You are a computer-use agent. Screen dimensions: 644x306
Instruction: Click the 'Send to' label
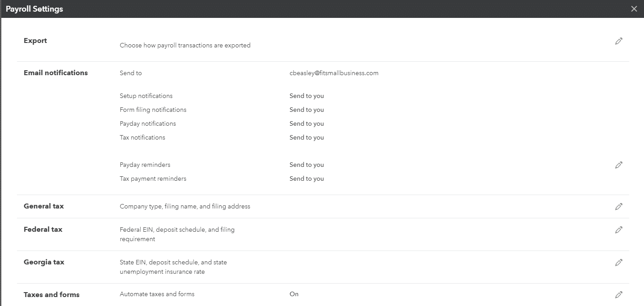pos(130,73)
